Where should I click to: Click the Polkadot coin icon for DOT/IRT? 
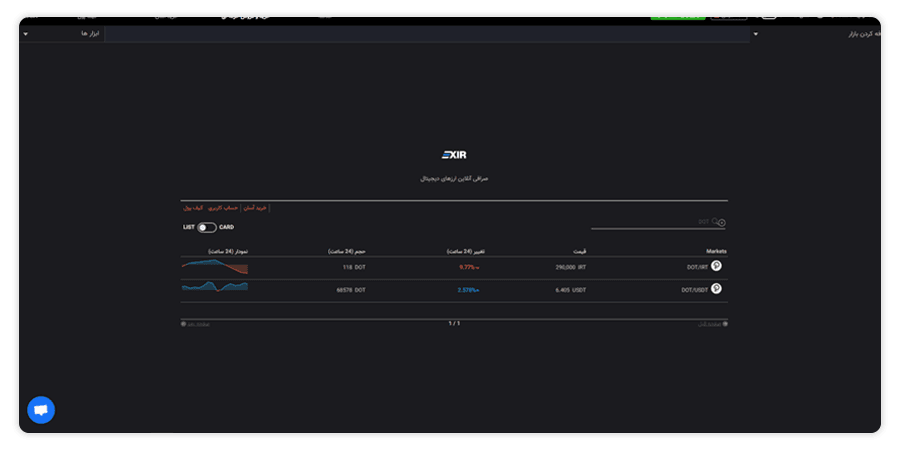click(x=716, y=266)
